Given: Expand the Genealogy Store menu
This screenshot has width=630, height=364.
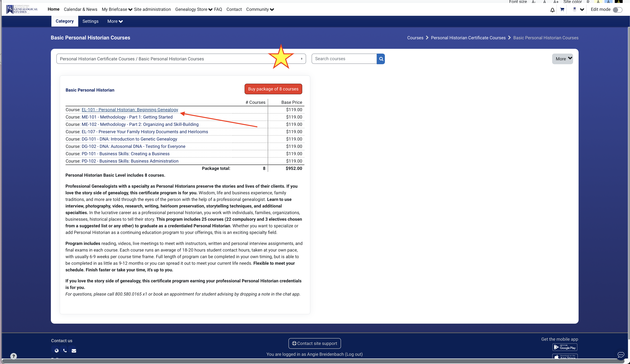Looking at the screenshot, I should (194, 10).
